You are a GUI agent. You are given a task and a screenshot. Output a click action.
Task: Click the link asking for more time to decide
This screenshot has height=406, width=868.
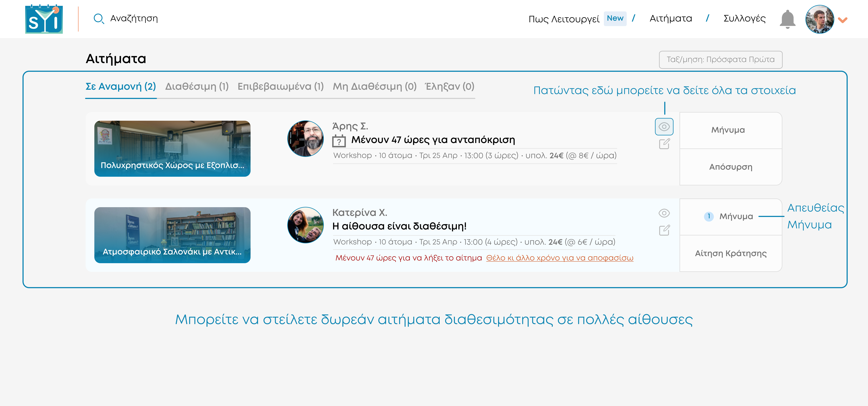(x=559, y=258)
